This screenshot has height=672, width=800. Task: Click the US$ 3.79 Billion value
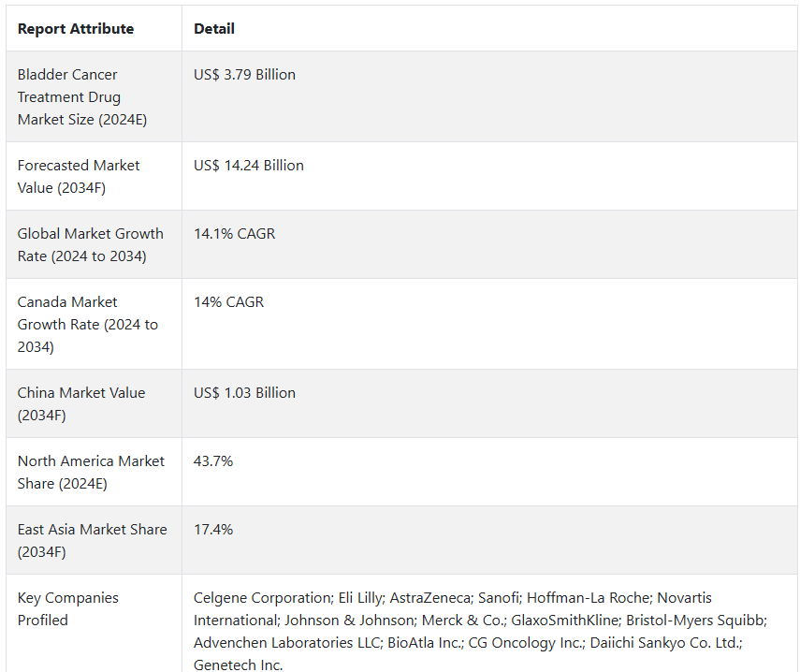[x=244, y=75]
